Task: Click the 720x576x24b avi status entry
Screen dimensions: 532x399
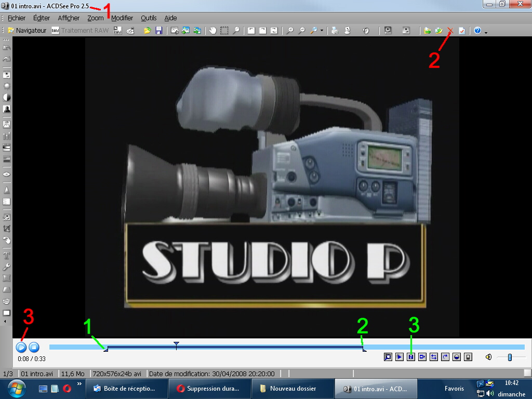Action: 117,374
